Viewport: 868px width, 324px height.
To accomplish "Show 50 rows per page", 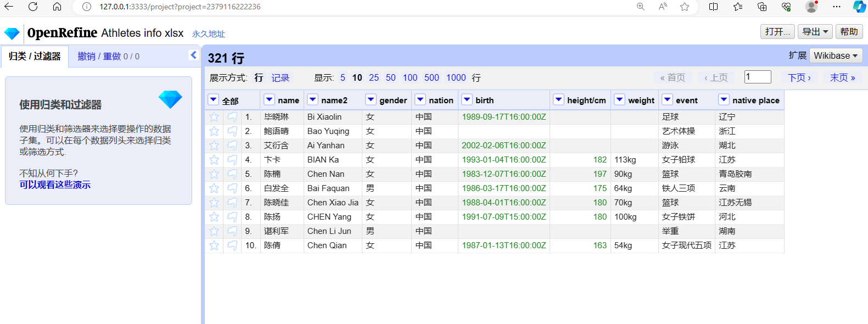I will 390,77.
